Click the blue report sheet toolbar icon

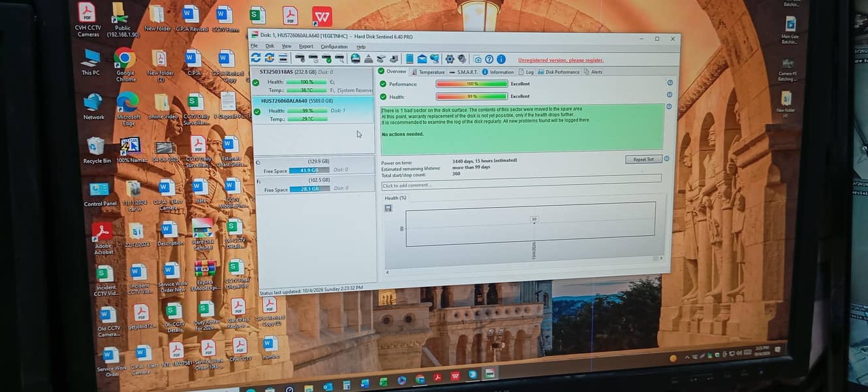click(410, 59)
